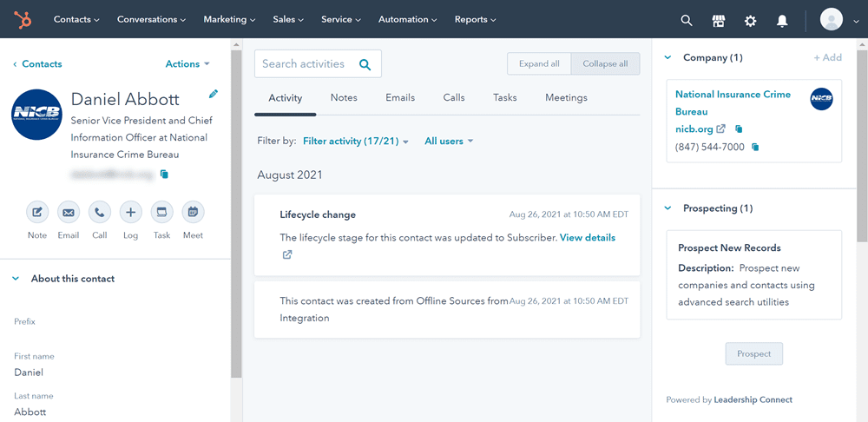Open the Conversations navigation menu
Screen dimensions: 868x422
click(x=151, y=19)
